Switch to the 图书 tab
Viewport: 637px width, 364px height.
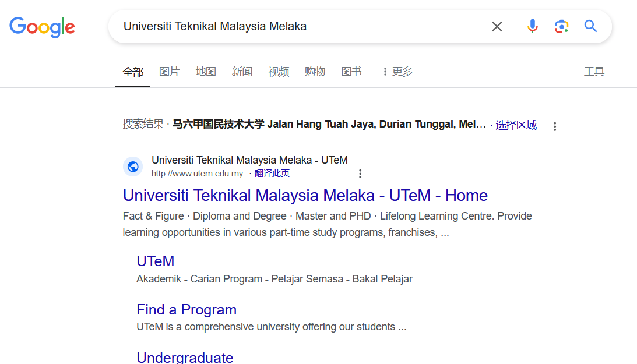click(x=351, y=72)
